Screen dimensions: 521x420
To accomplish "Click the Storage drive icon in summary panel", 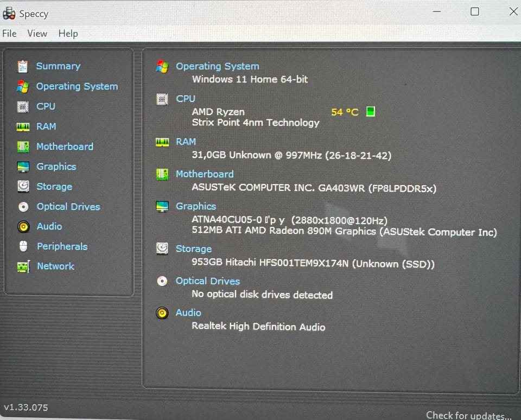I will point(162,249).
